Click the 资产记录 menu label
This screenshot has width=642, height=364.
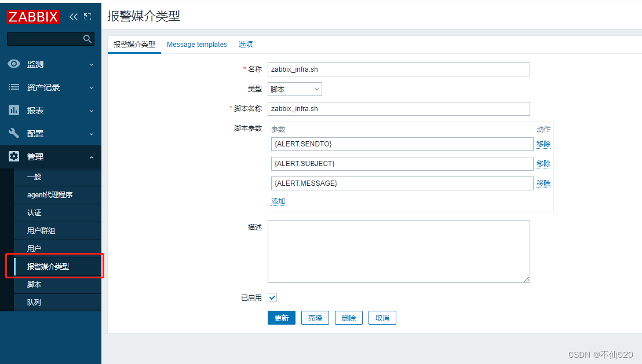(43, 87)
